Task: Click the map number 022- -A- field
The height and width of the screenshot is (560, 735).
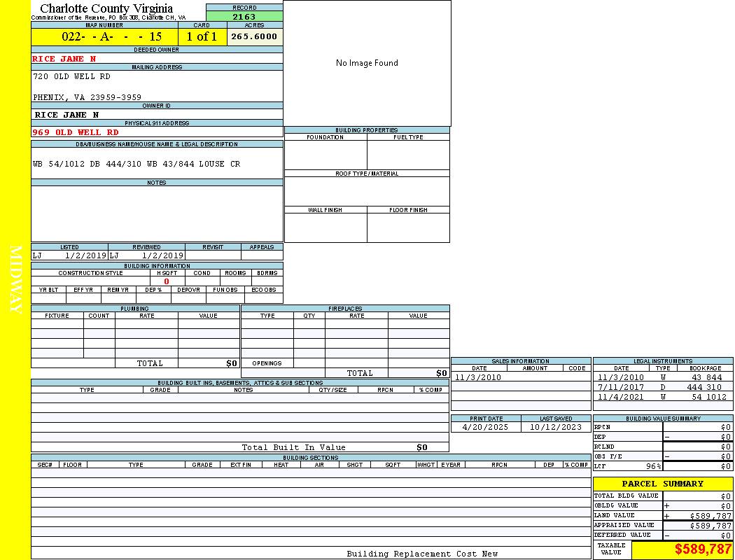Action: coord(104,36)
